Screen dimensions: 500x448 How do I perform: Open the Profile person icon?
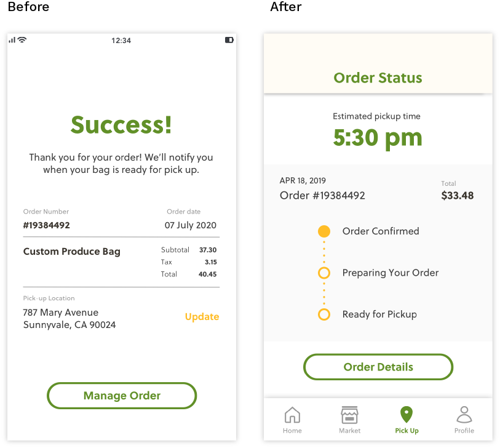tap(464, 415)
